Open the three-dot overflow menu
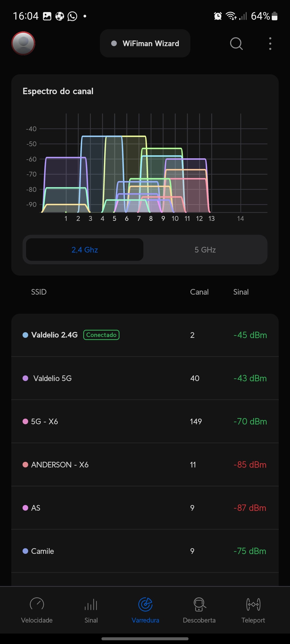290x644 pixels. (x=270, y=43)
